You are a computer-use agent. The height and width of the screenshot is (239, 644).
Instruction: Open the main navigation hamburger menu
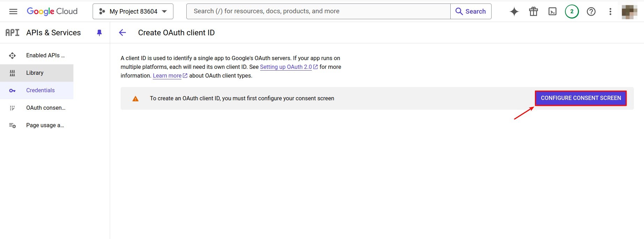[x=13, y=12]
